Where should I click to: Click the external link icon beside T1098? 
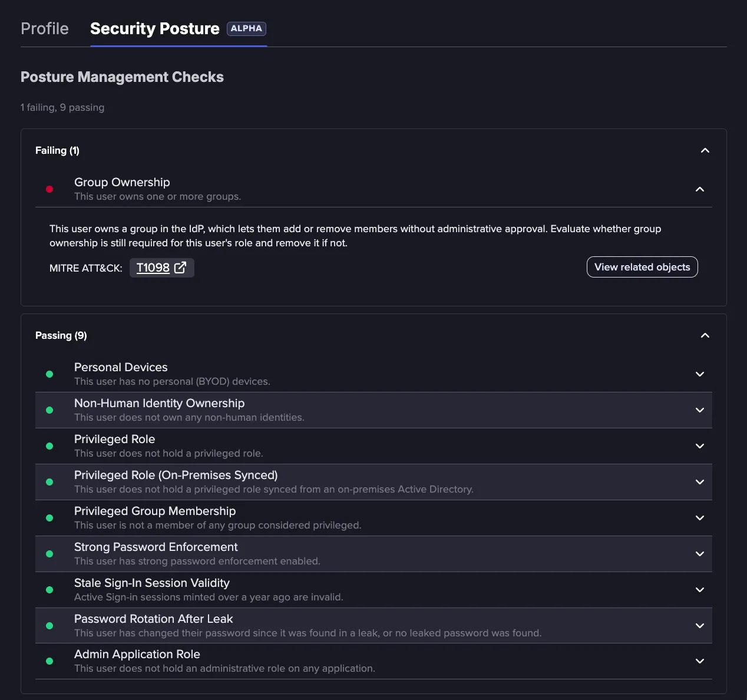(180, 268)
